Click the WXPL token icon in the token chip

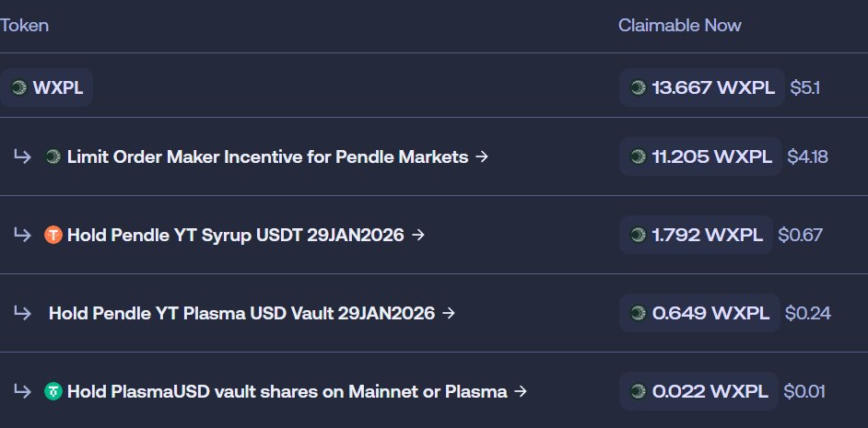[x=18, y=88]
